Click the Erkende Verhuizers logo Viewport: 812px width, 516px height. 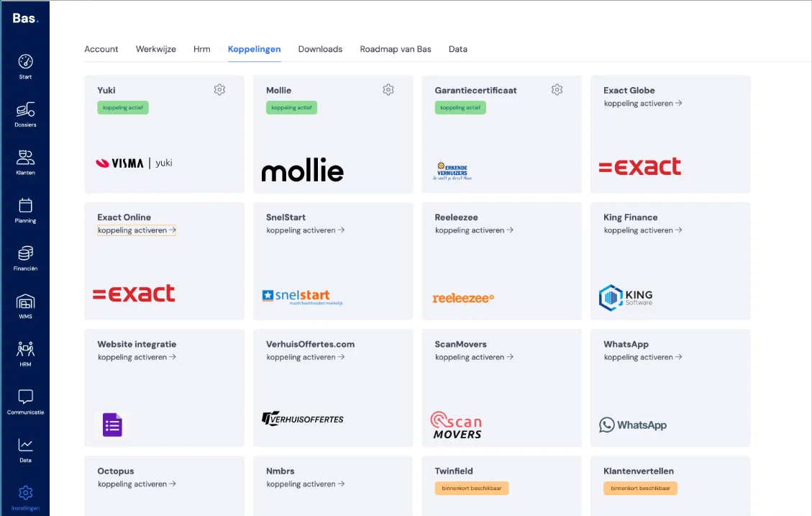pos(452,171)
